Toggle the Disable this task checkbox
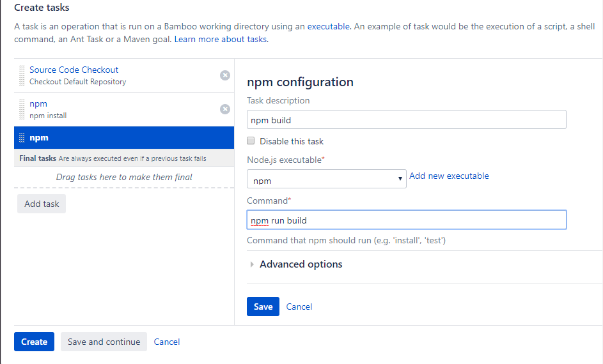Screen dimensions: 603x364 (251, 140)
